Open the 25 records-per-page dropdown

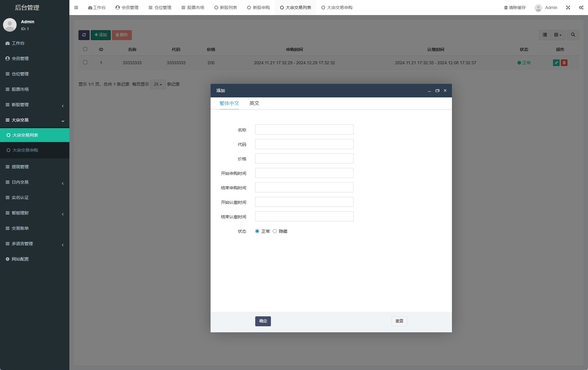pyautogui.click(x=158, y=84)
